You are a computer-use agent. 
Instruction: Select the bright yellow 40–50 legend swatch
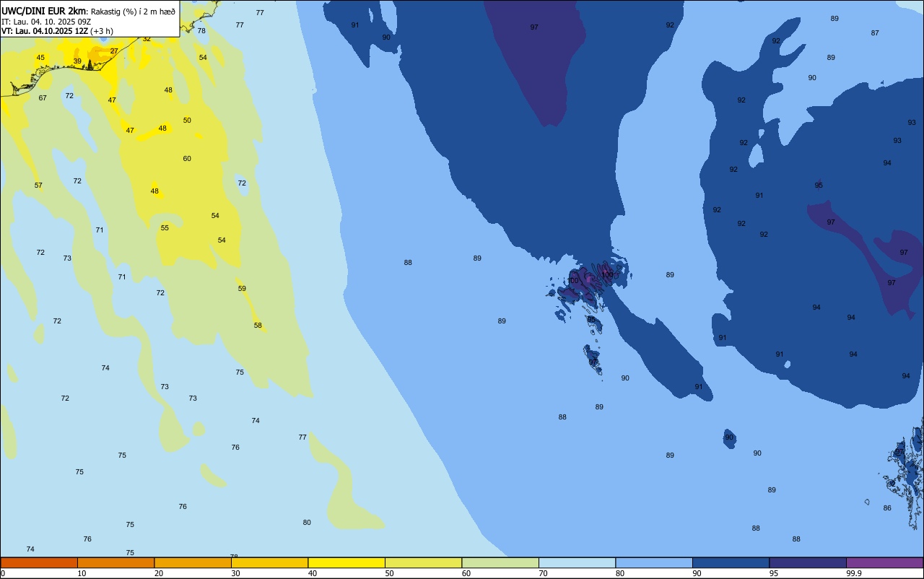346,562
